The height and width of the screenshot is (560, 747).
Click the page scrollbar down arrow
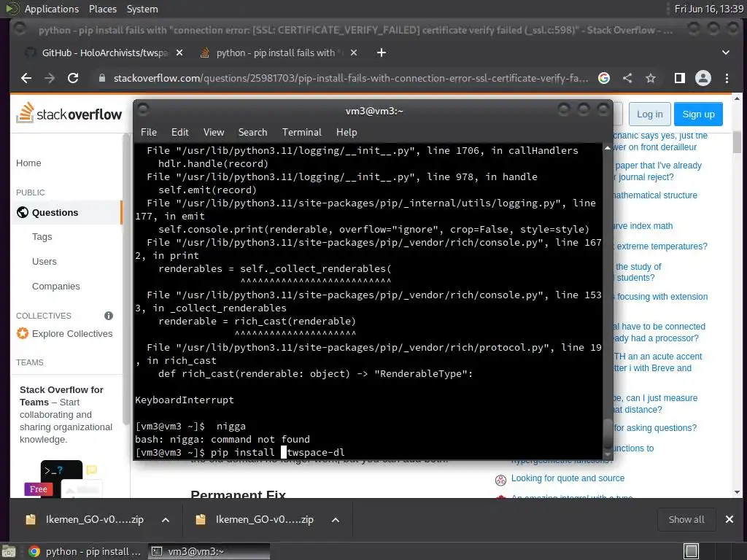point(738,492)
